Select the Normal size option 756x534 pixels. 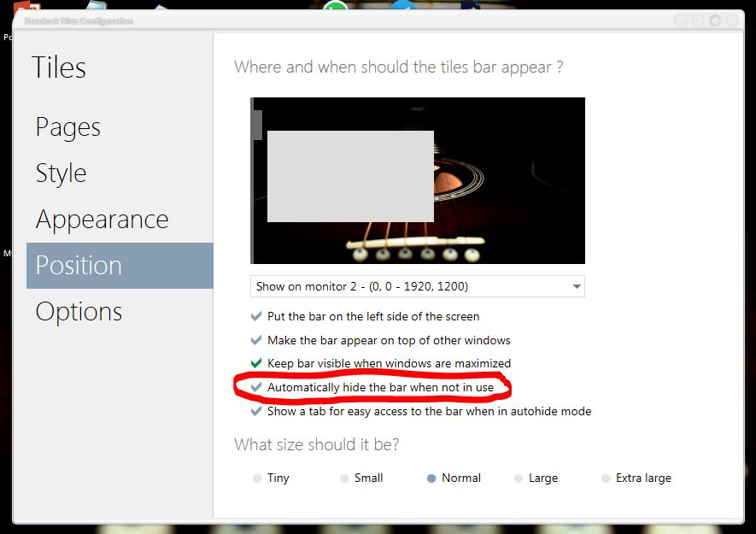[431, 478]
